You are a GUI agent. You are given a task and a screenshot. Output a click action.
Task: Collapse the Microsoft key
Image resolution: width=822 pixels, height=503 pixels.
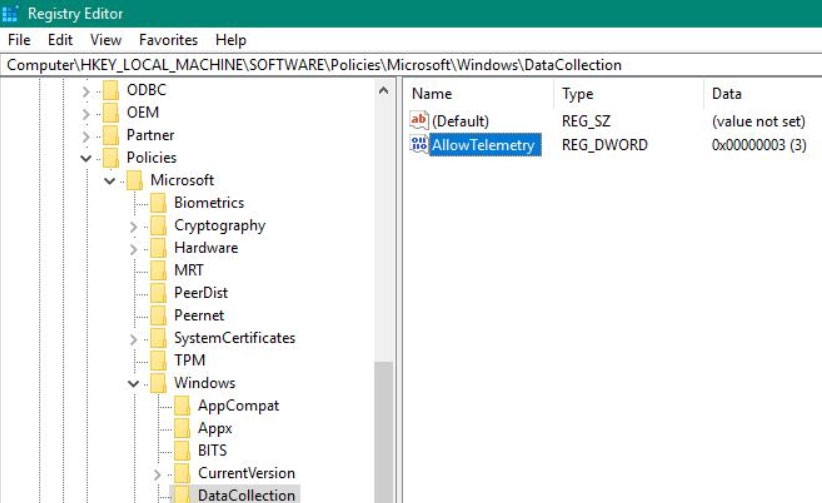tap(110, 181)
